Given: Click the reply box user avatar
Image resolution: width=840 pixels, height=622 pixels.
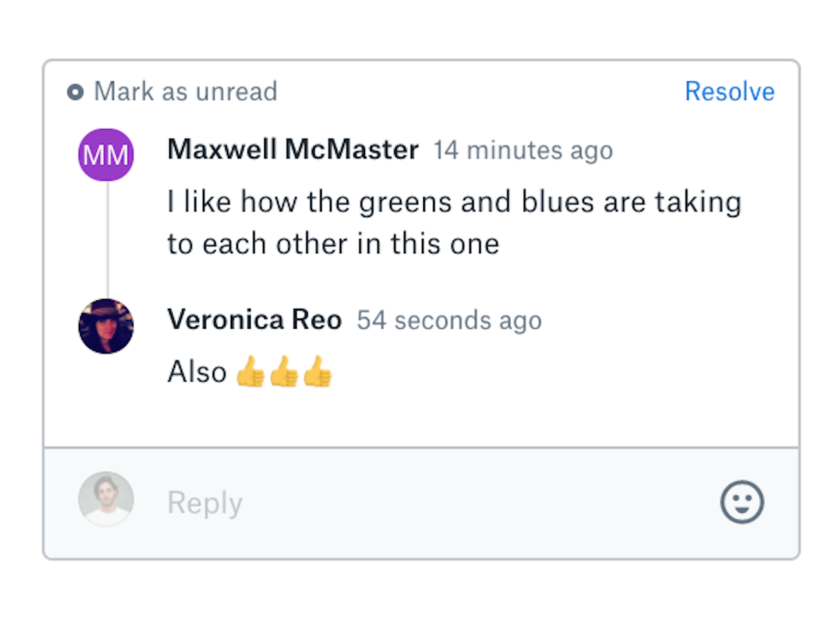Looking at the screenshot, I should coord(106,499).
